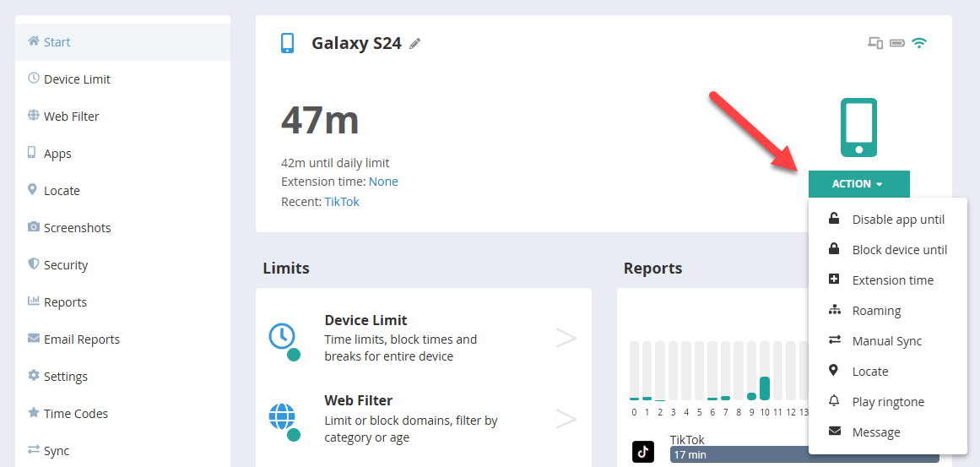Open the Start page in sidebar
Viewport: 980px width, 467px height.
point(122,42)
